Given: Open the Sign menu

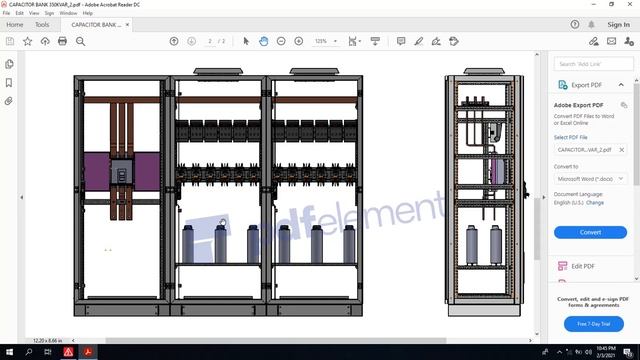Looking at the screenshot, I should [49, 13].
